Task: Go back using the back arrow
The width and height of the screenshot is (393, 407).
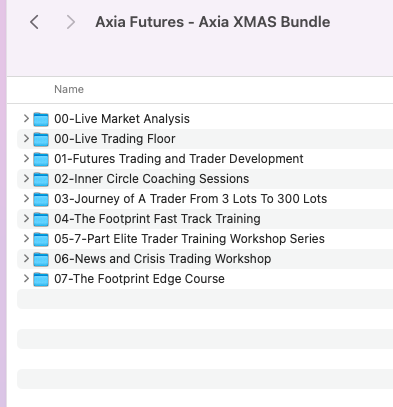Action: (34, 22)
